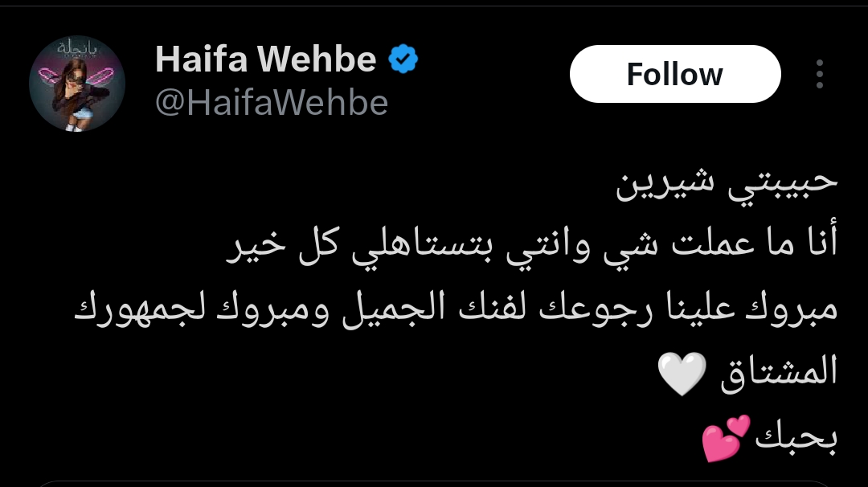Click the word بحبك on the last line
The image size is (868, 487).
click(796, 437)
